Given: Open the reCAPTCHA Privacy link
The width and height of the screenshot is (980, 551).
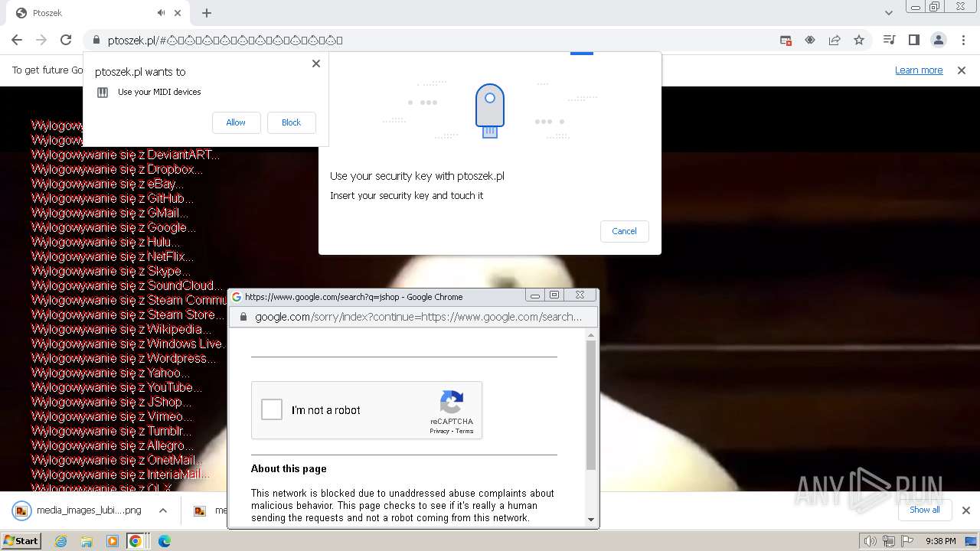Looking at the screenshot, I should coord(439,431).
